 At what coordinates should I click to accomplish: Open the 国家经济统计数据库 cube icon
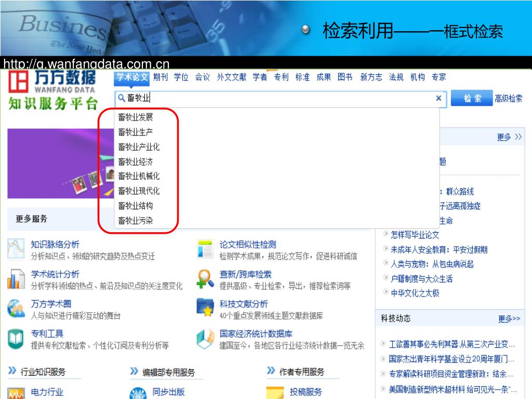[205, 339]
